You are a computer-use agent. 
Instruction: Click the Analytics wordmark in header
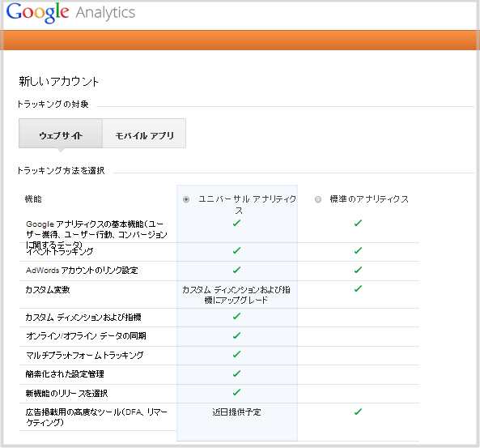[x=105, y=13]
